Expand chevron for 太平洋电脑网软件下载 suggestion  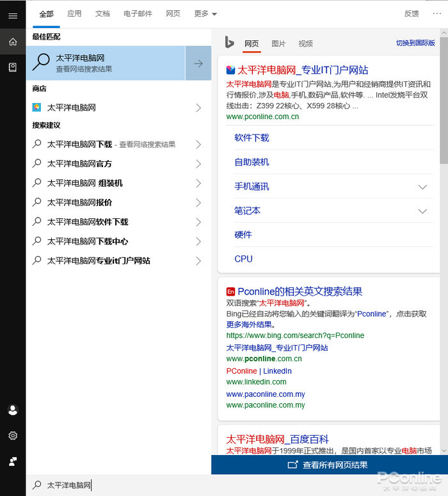click(198, 222)
